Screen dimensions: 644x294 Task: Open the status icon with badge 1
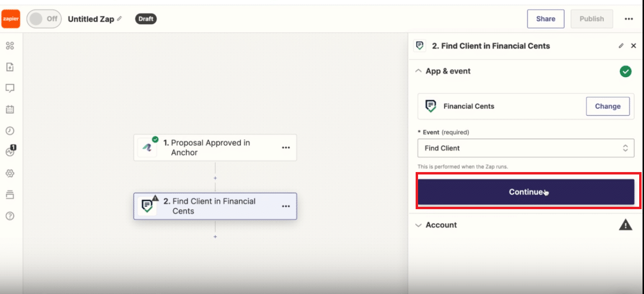point(10,151)
